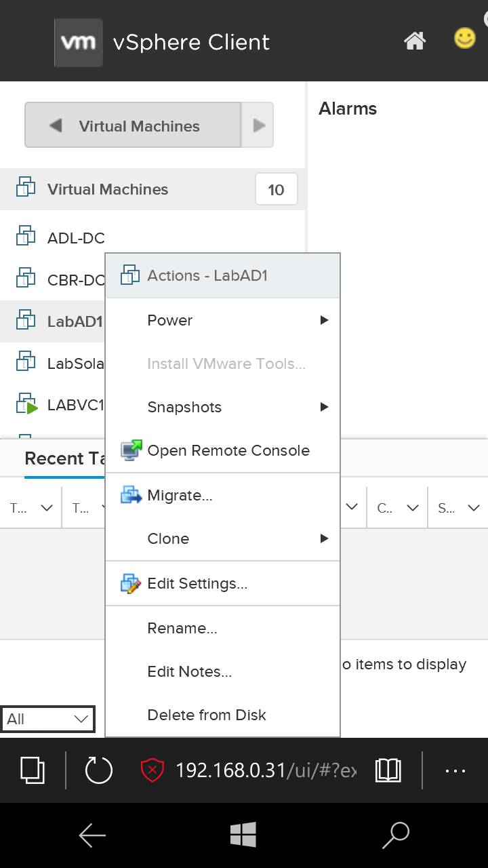The height and width of the screenshot is (868, 488).
Task: Click the Edit Settings icon
Action: click(131, 583)
